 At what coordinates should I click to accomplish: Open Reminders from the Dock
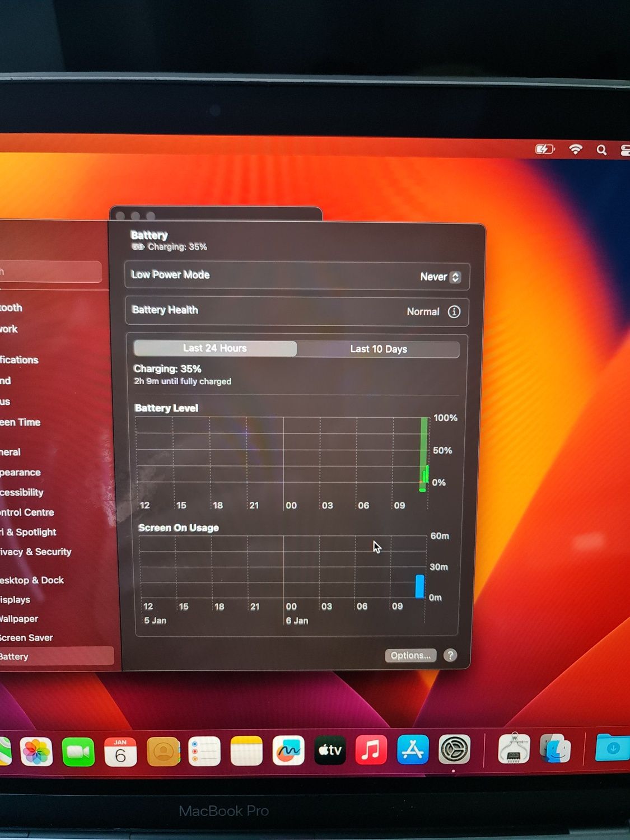coord(204,751)
